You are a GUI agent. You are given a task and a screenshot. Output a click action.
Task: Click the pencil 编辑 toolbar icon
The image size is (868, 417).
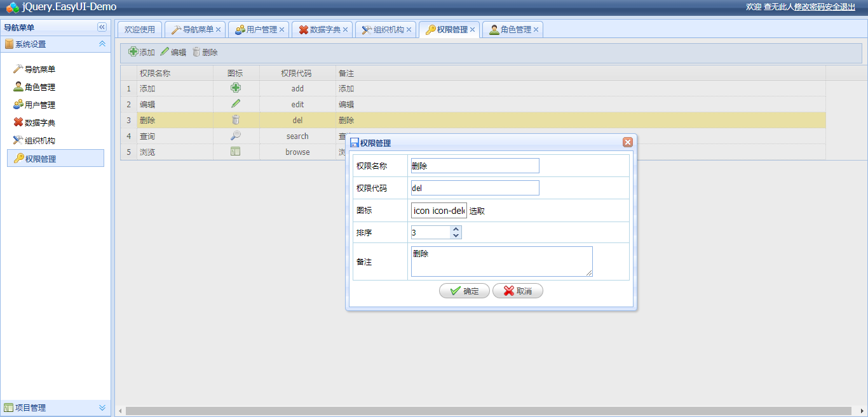(x=165, y=52)
